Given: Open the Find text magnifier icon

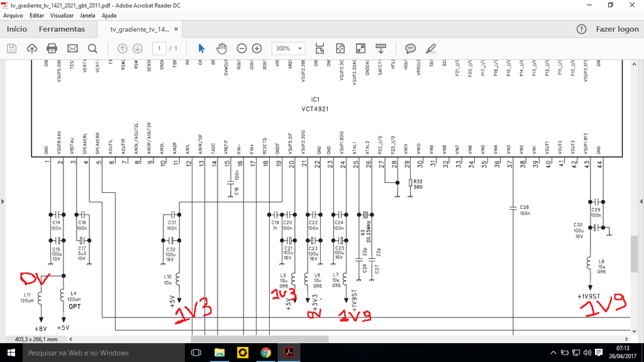Looking at the screenshot, I should click(92, 48).
